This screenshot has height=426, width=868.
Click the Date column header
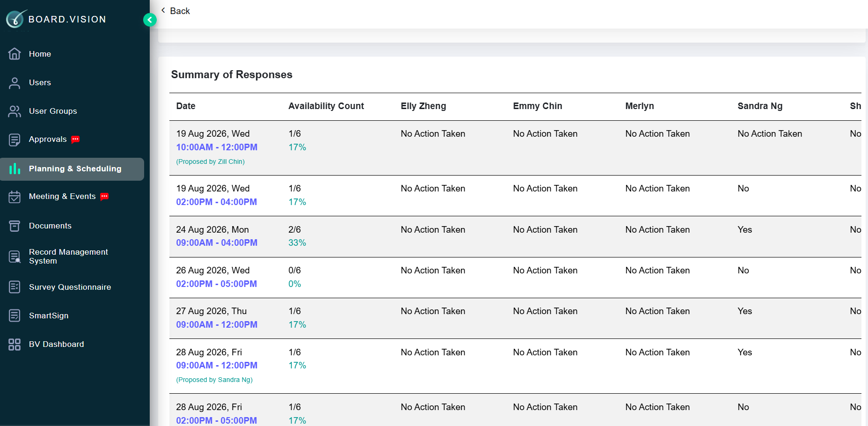(x=186, y=106)
